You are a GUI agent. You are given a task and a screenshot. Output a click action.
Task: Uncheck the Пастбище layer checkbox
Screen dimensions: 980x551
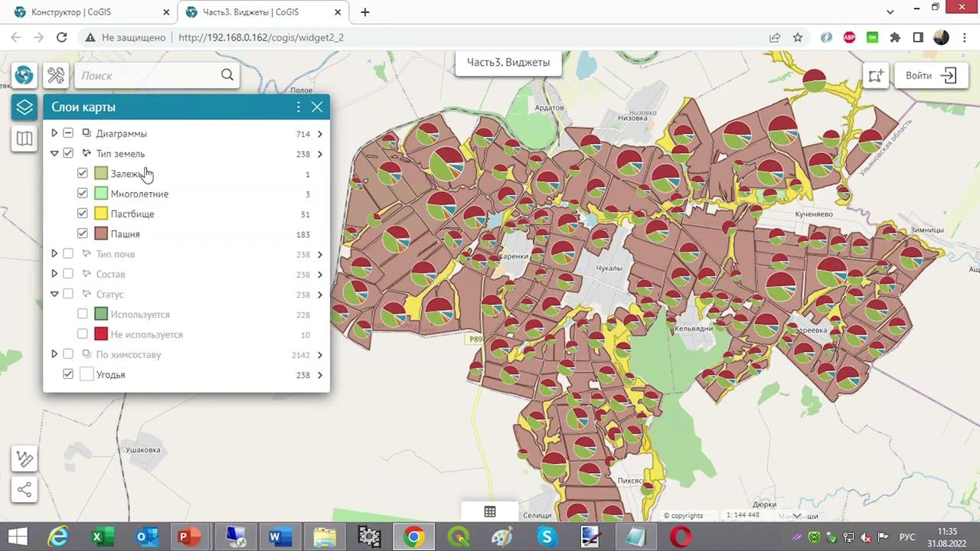83,214
